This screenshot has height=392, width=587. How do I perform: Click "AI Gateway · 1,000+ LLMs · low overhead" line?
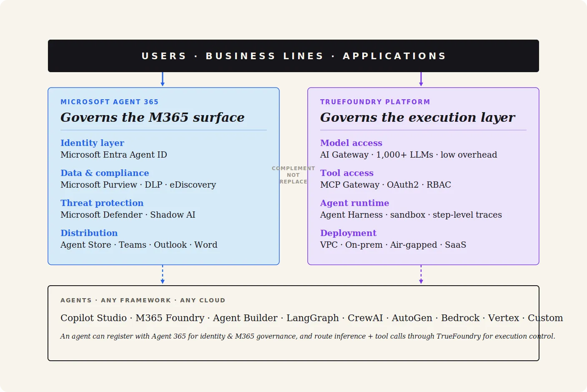409,155
